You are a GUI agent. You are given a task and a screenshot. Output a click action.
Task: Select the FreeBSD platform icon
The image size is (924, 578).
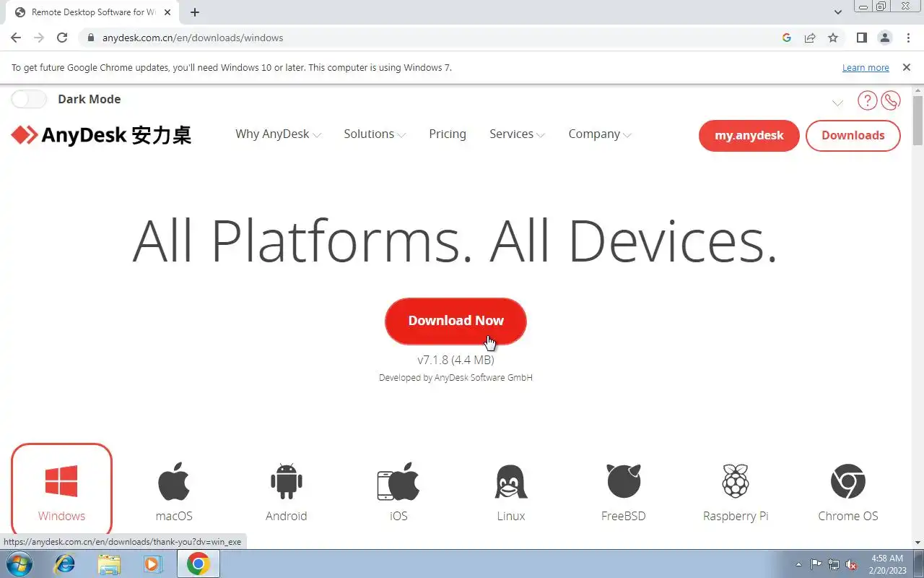tap(624, 481)
